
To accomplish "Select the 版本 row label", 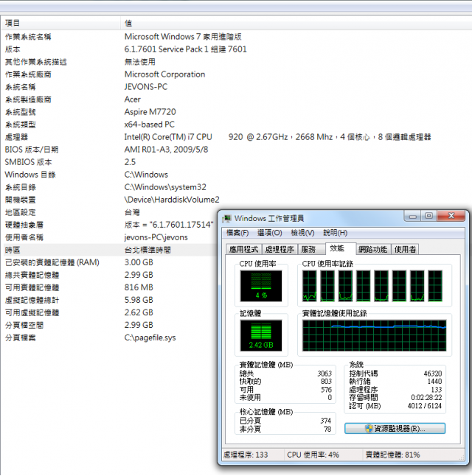I will tap(13, 49).
